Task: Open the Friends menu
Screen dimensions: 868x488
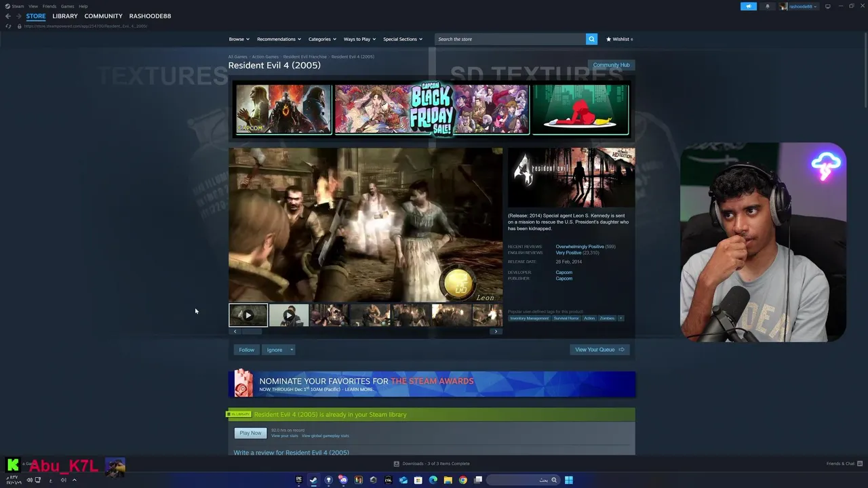Action: 50,6
